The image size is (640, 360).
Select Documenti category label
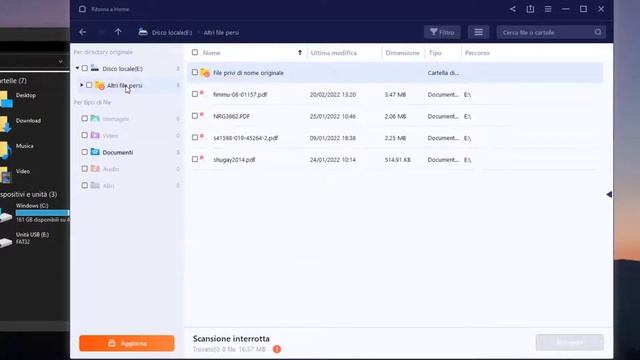click(x=118, y=152)
